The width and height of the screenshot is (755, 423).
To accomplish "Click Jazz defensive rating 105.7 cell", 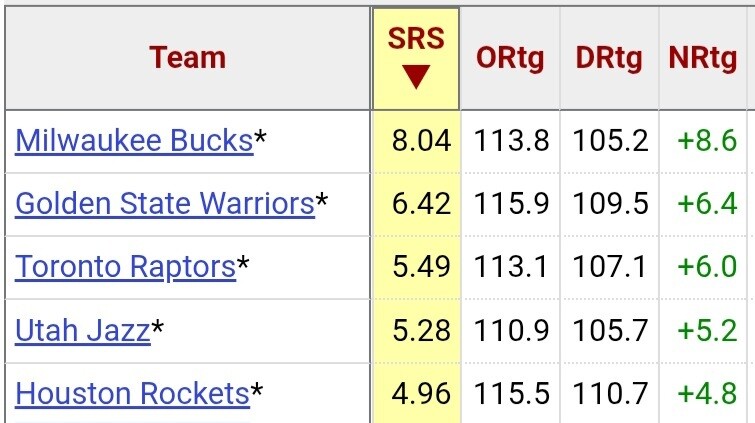I will [610, 330].
